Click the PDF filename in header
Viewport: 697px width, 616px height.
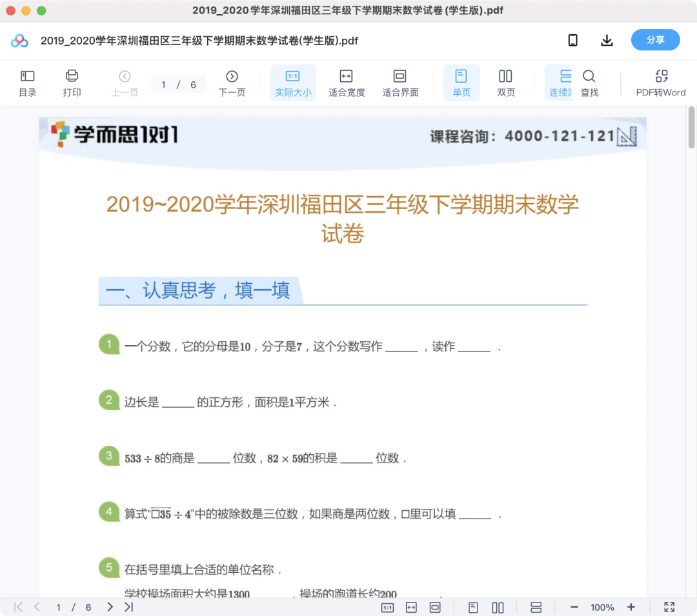pos(199,41)
